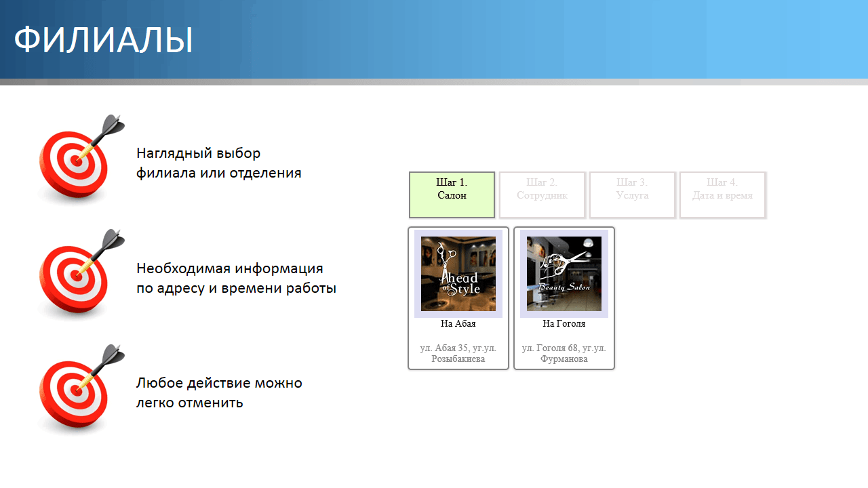Switch to Шаг 3. Услуга step tab
The image size is (868, 488).
[x=632, y=195]
